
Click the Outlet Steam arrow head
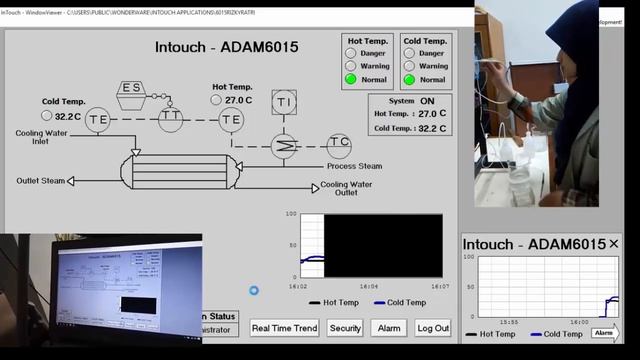tap(71, 181)
